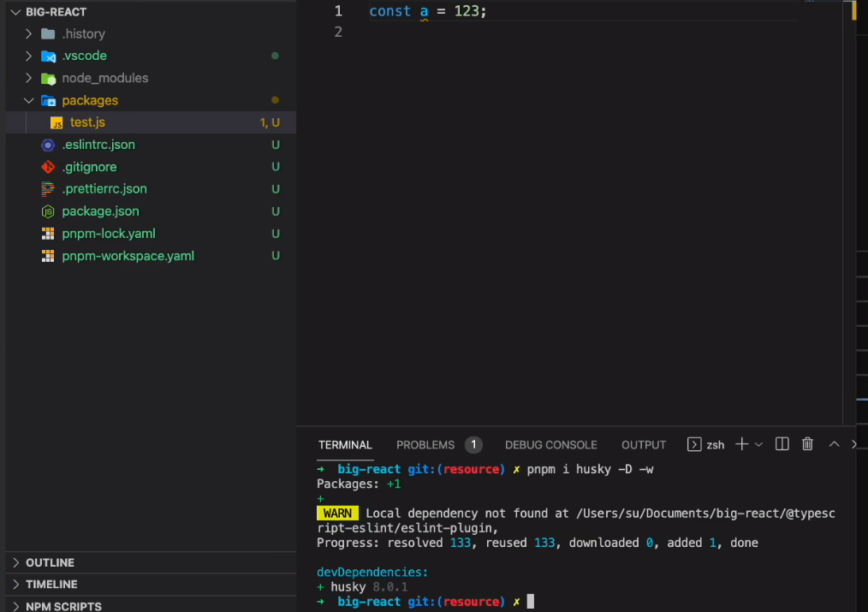Switch to the OUTPUT tab
This screenshot has height=612, width=868.
click(x=643, y=445)
